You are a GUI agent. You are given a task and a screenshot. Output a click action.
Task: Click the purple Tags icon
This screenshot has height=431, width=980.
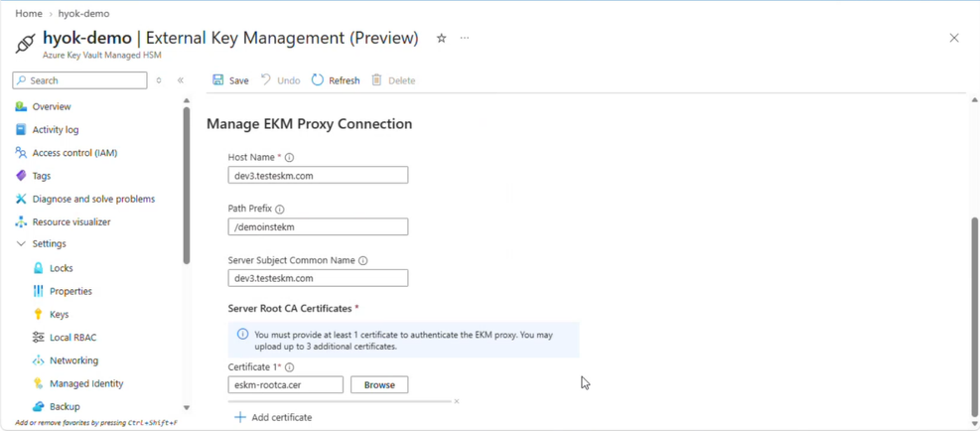(21, 176)
